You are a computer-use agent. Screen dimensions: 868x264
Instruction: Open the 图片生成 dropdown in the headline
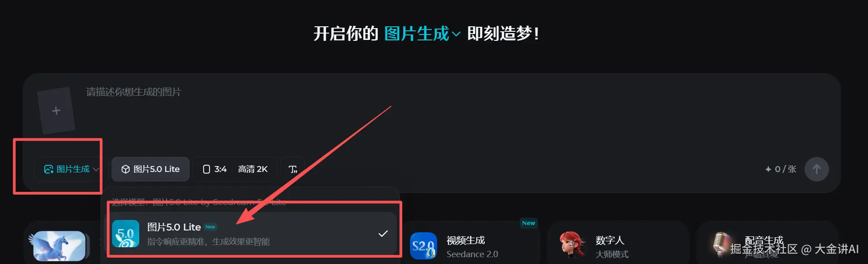[x=422, y=34]
